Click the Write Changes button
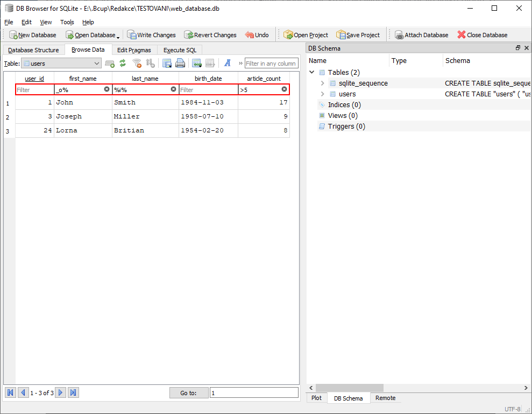532x414 pixels. [151, 34]
